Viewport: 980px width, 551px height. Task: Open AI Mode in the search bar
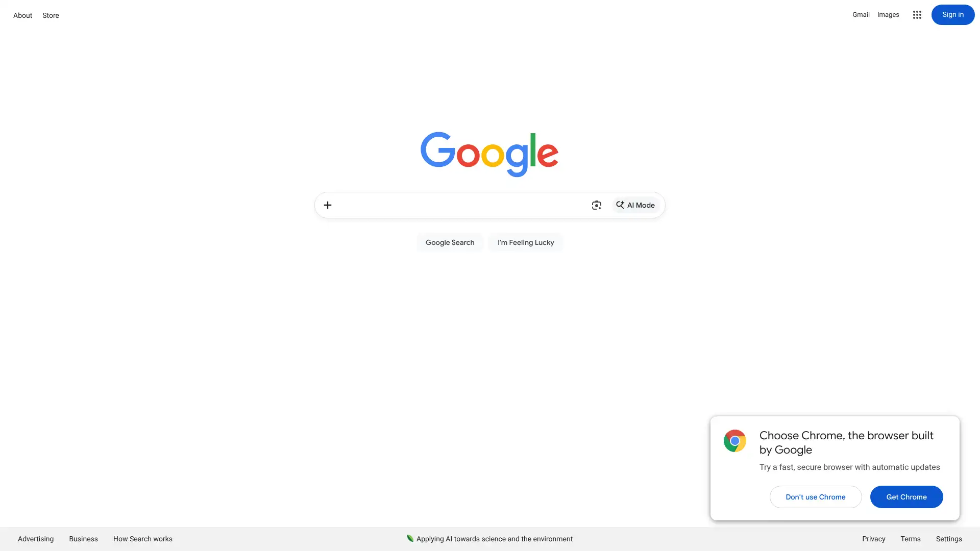tap(635, 205)
